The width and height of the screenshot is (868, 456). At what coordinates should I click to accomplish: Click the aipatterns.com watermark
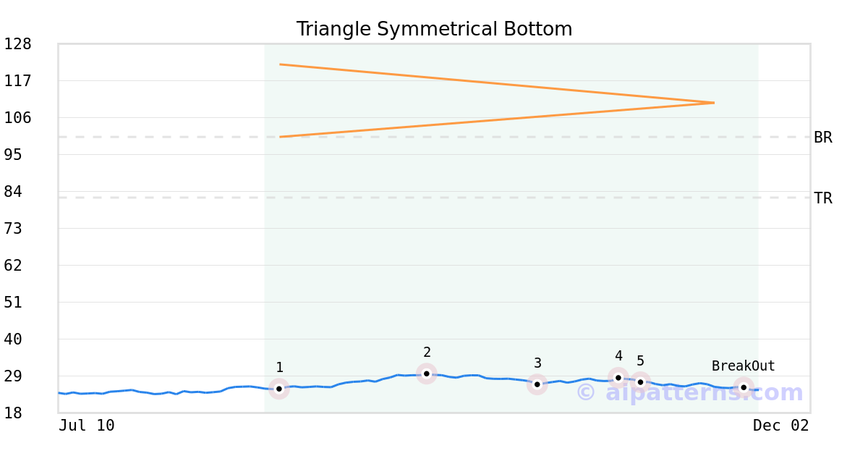tap(690, 393)
